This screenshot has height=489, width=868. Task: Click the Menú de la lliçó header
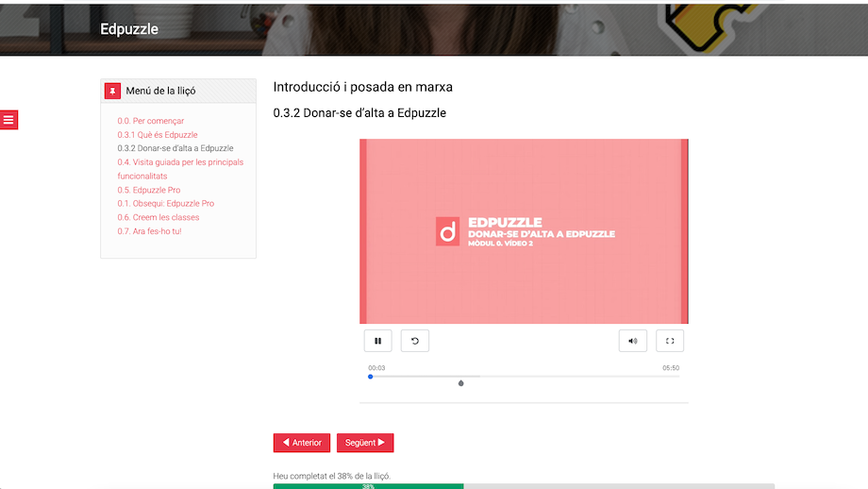click(x=178, y=91)
